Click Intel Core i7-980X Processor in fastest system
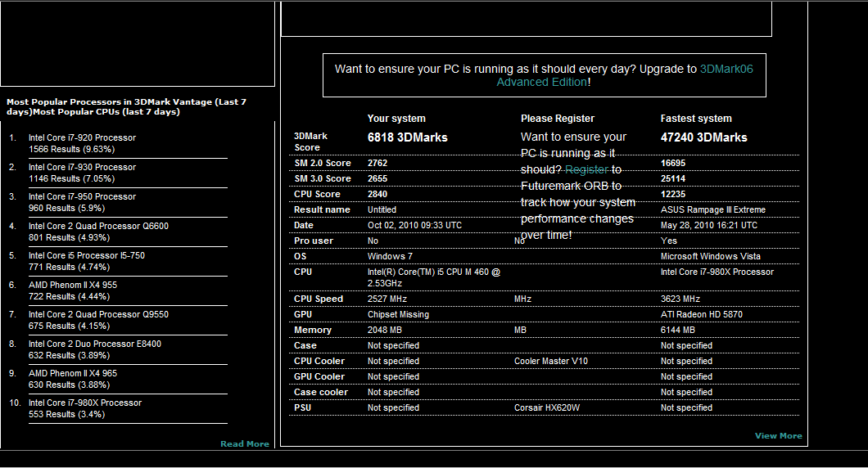The height and width of the screenshot is (468, 868). 717,272
